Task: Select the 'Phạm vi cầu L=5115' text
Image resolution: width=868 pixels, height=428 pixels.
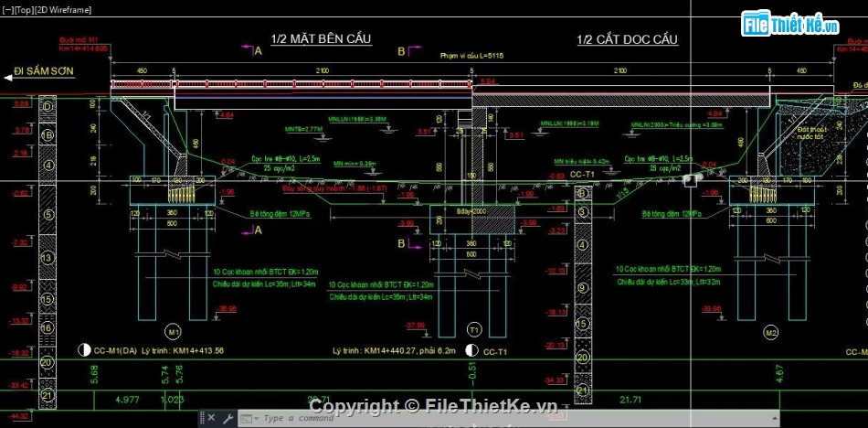Action: tap(471, 56)
